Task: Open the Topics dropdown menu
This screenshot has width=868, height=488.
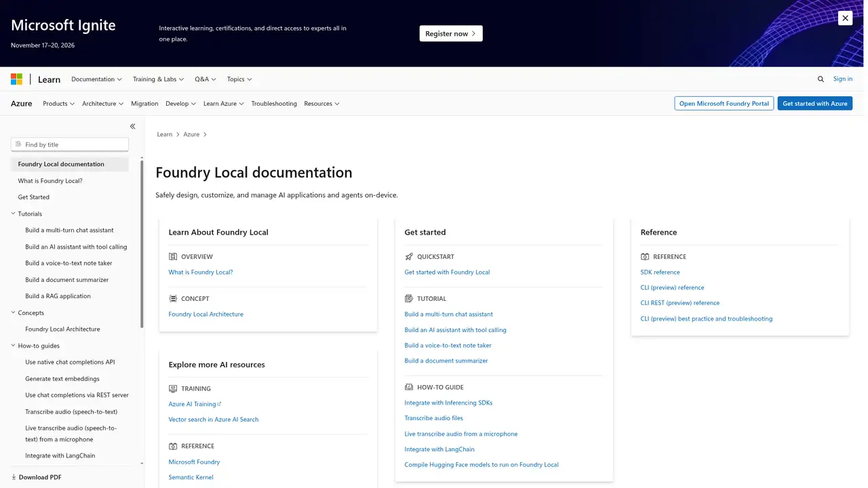Action: [x=239, y=79]
